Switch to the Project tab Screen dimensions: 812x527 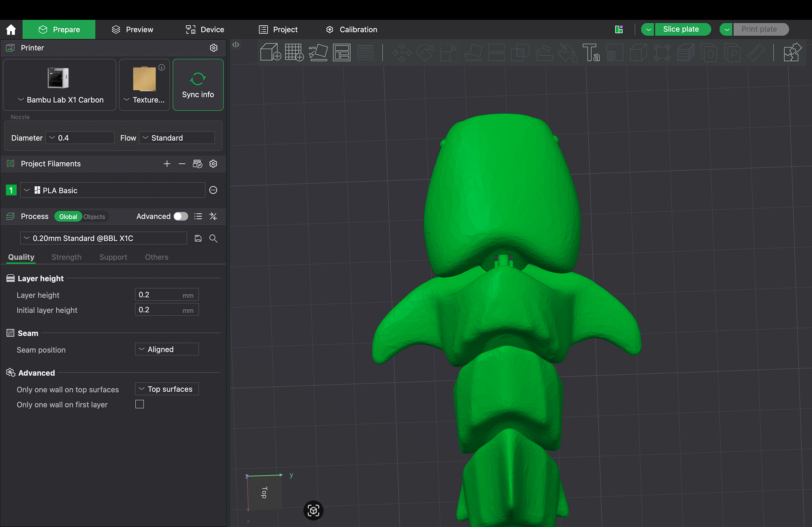tap(278, 30)
